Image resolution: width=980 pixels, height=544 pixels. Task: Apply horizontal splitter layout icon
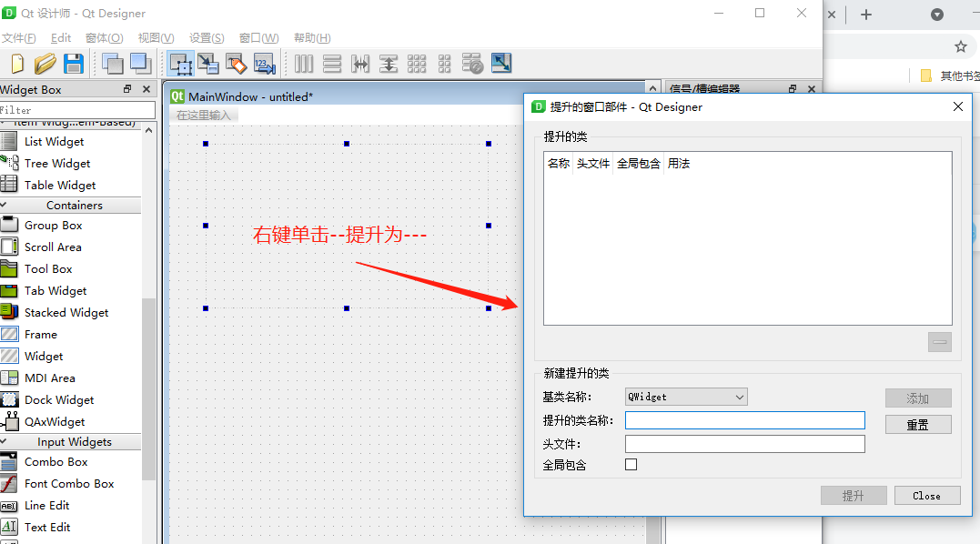(360, 64)
